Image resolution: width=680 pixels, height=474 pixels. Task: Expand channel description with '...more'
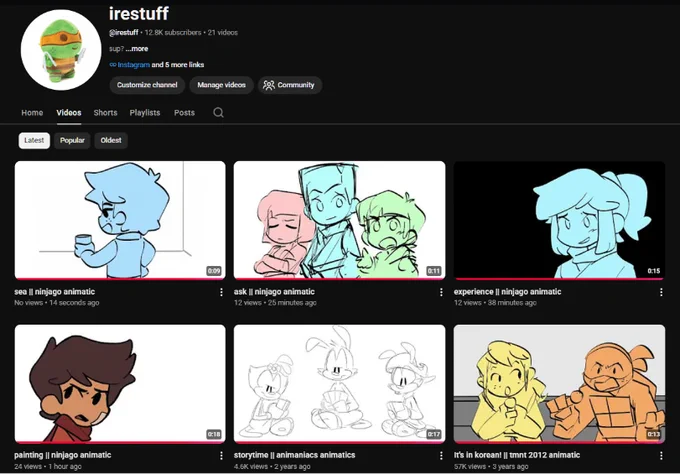pyautogui.click(x=137, y=49)
